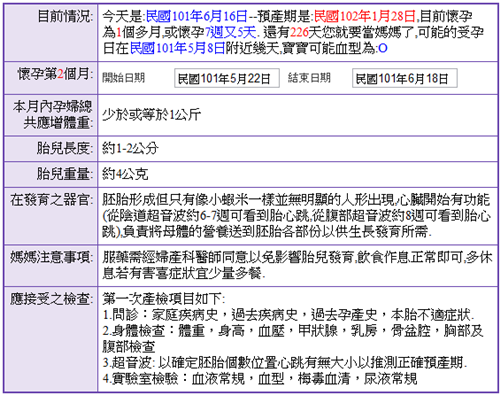
Task: Click the 目前情況 row label
Action: coord(65,16)
